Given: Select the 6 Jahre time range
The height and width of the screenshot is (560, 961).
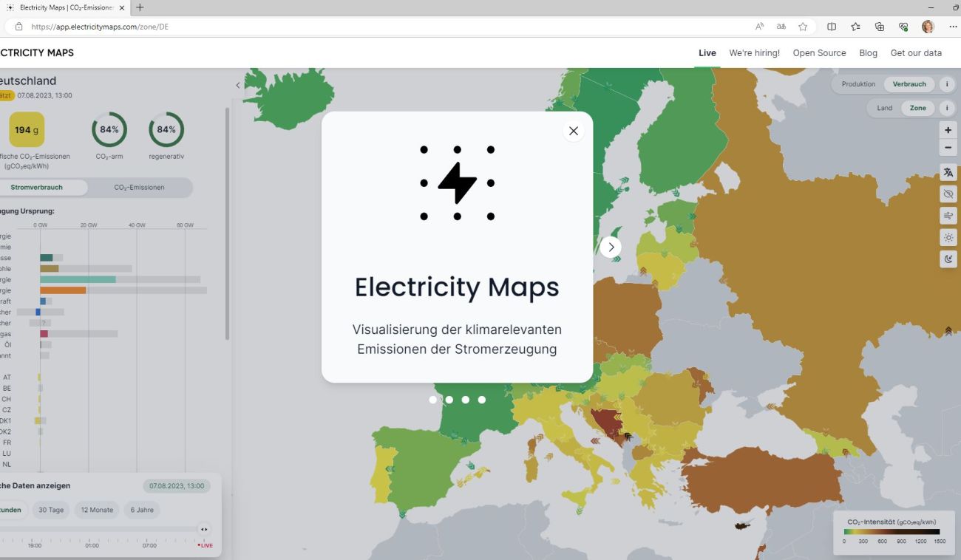Looking at the screenshot, I should coord(142,510).
